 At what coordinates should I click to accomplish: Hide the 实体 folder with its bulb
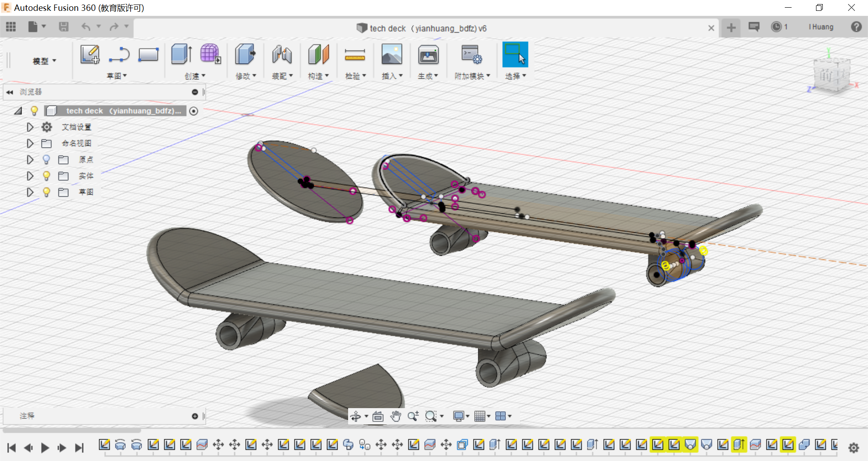pos(46,176)
